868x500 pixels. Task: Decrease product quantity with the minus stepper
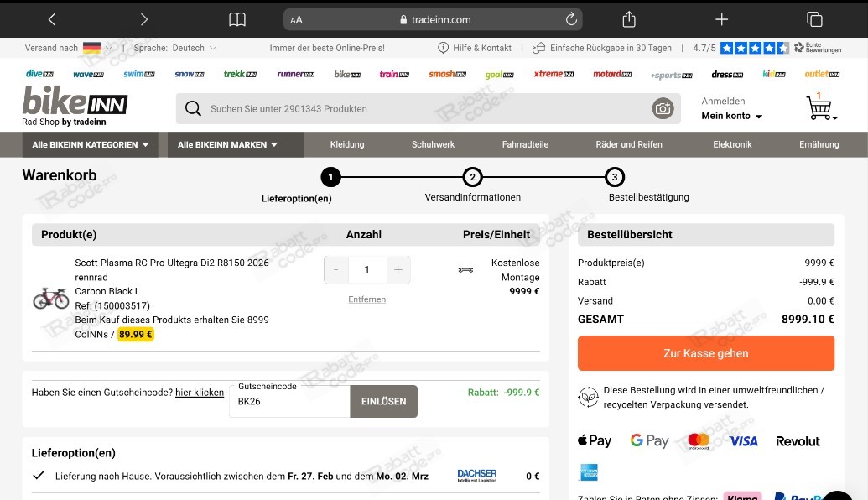point(335,269)
